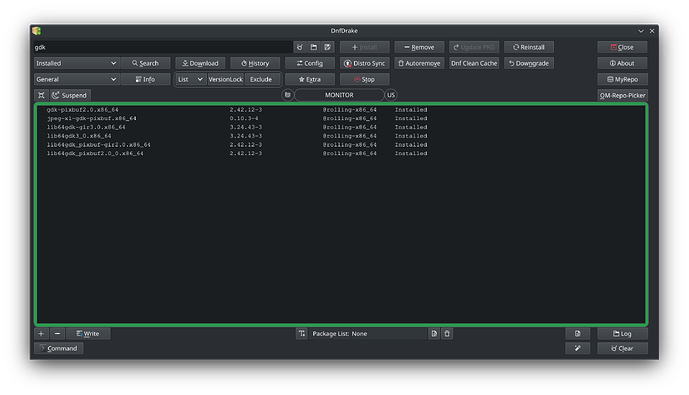The height and width of the screenshot is (395, 689).
Task: Click the DnfDrake app icon in the title bar
Action: tap(36, 31)
